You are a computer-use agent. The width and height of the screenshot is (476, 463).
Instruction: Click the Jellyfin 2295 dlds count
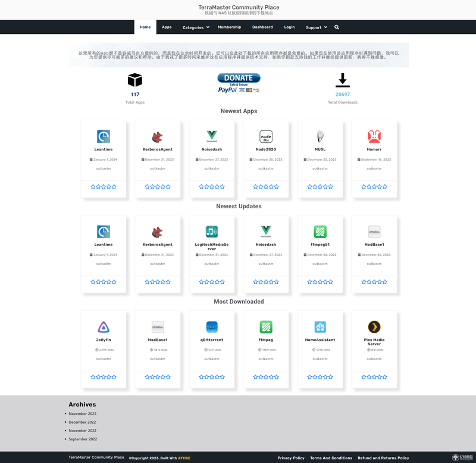pos(105,350)
